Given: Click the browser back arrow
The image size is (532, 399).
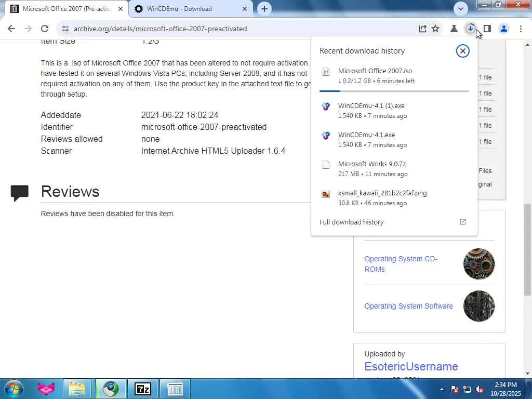Looking at the screenshot, I should 11,29.
